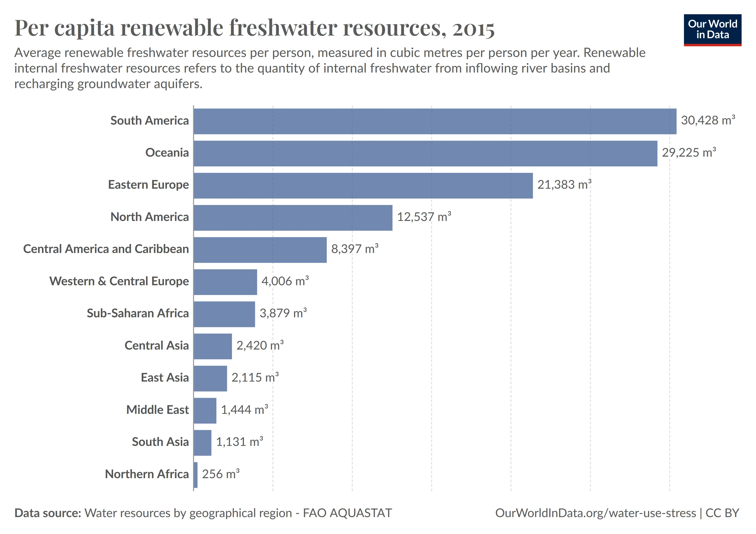Click the North America bar
Screen dimensions: 756x534
(x=293, y=218)
